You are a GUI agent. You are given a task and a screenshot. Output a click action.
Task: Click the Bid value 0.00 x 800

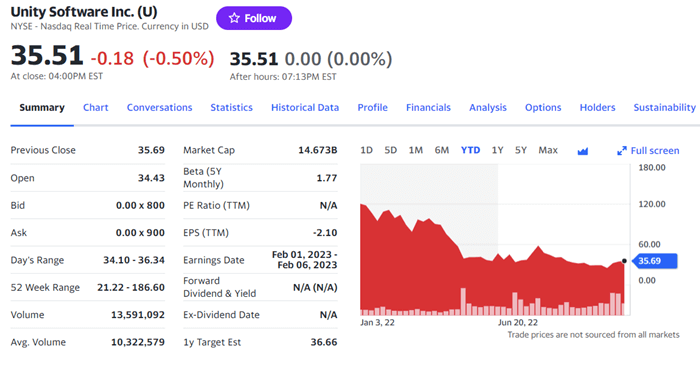pos(140,205)
